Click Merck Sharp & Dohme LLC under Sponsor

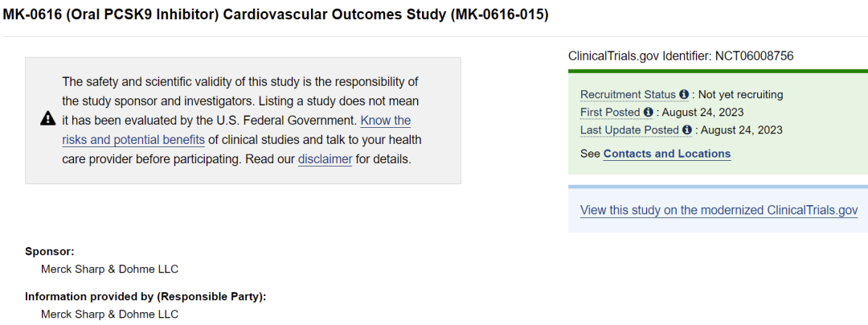[x=109, y=269]
